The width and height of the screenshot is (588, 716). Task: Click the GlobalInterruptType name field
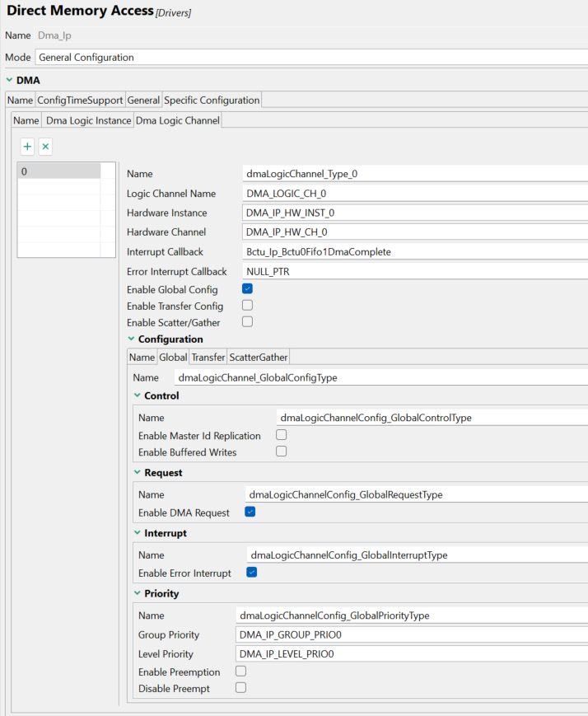click(x=418, y=555)
